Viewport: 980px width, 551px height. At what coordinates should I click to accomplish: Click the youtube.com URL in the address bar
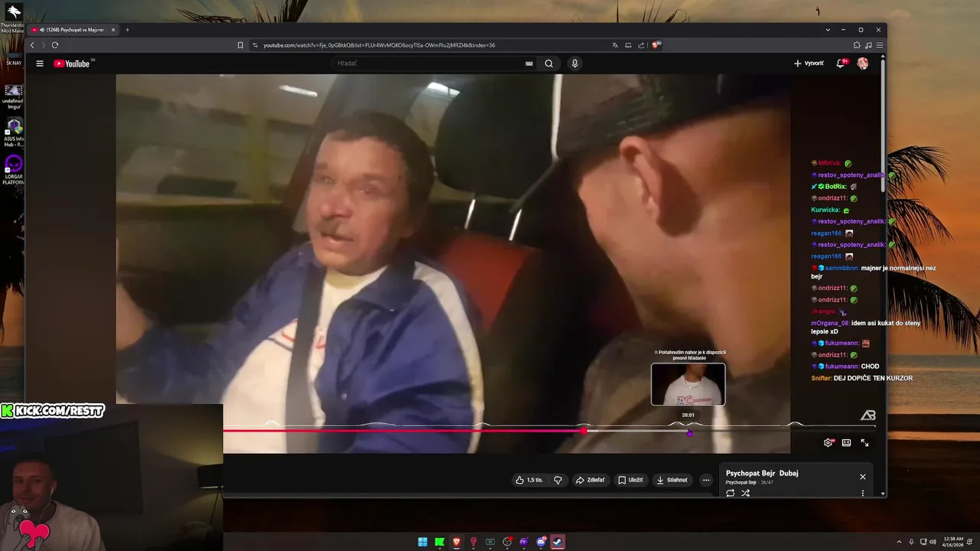379,45
